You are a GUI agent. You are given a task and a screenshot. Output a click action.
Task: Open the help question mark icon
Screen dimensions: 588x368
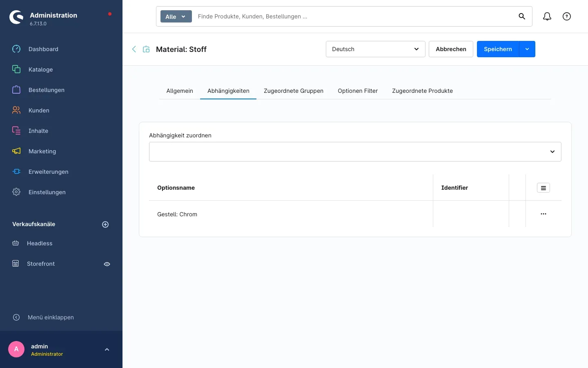coord(567,16)
